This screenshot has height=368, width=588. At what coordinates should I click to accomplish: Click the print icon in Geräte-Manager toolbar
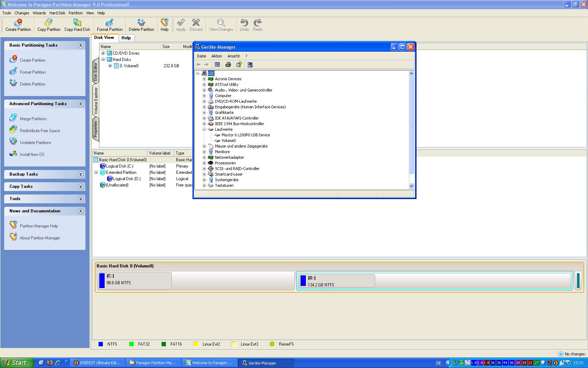tap(228, 64)
